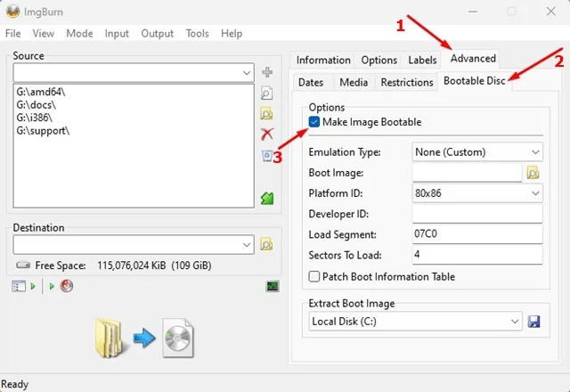Viewport: 570px width, 392px height.
Task: Open the Tools menu
Action: [198, 33]
